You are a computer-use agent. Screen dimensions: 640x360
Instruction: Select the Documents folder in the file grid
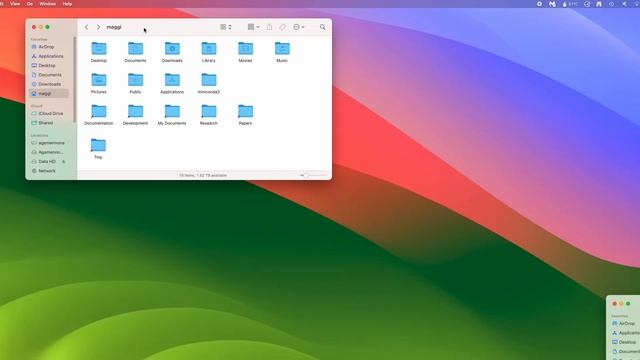136,52
